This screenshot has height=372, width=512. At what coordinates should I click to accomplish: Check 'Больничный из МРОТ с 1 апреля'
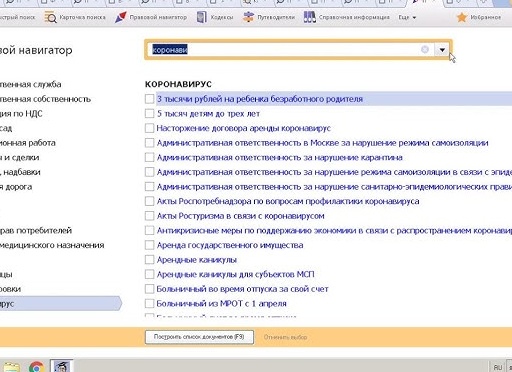pyautogui.click(x=149, y=303)
